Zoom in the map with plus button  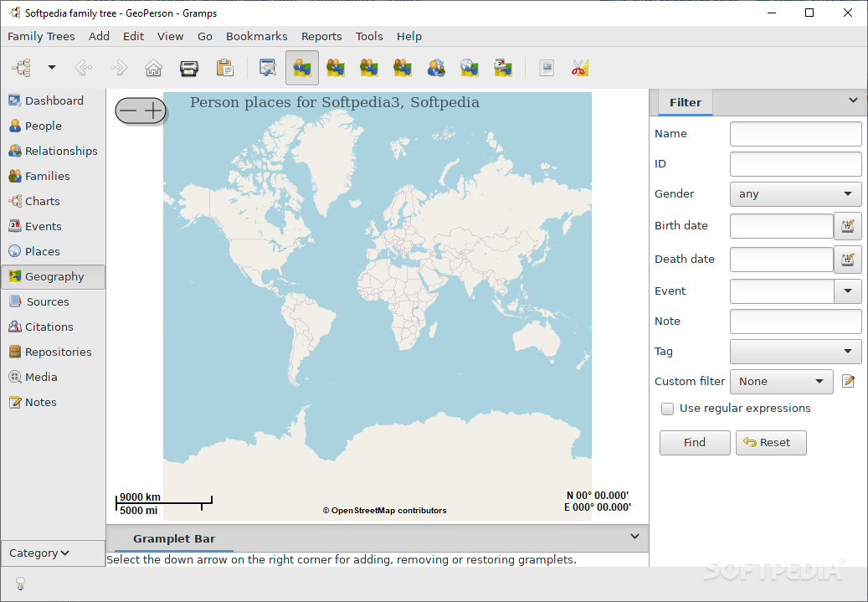tap(153, 111)
